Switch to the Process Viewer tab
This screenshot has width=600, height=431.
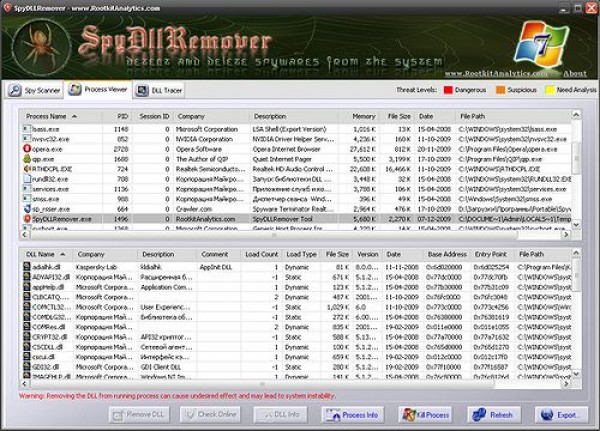point(98,90)
